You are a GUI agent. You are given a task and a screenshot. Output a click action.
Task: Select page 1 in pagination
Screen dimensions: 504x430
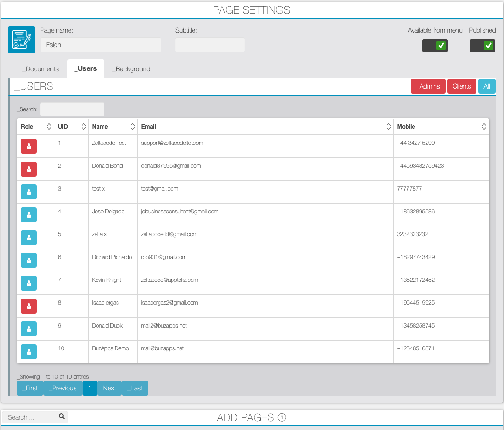point(90,388)
